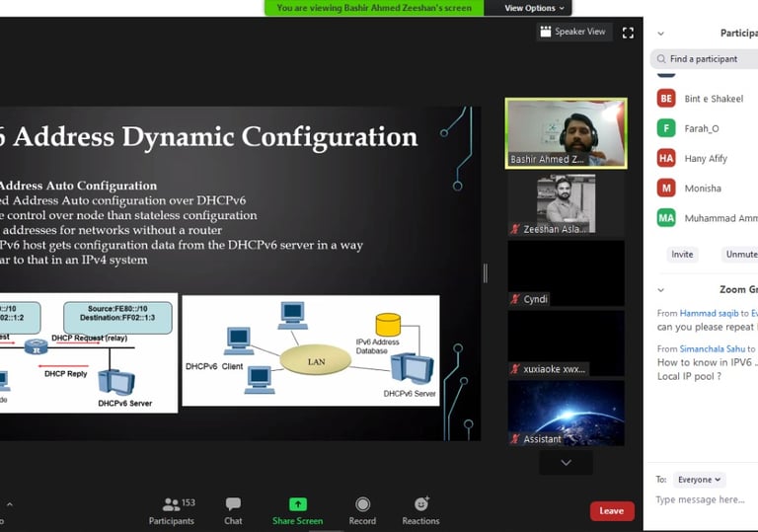Screen dimensions: 758x532
Task: Enter full screen with the corner-brackets icon
Action: (x=628, y=33)
